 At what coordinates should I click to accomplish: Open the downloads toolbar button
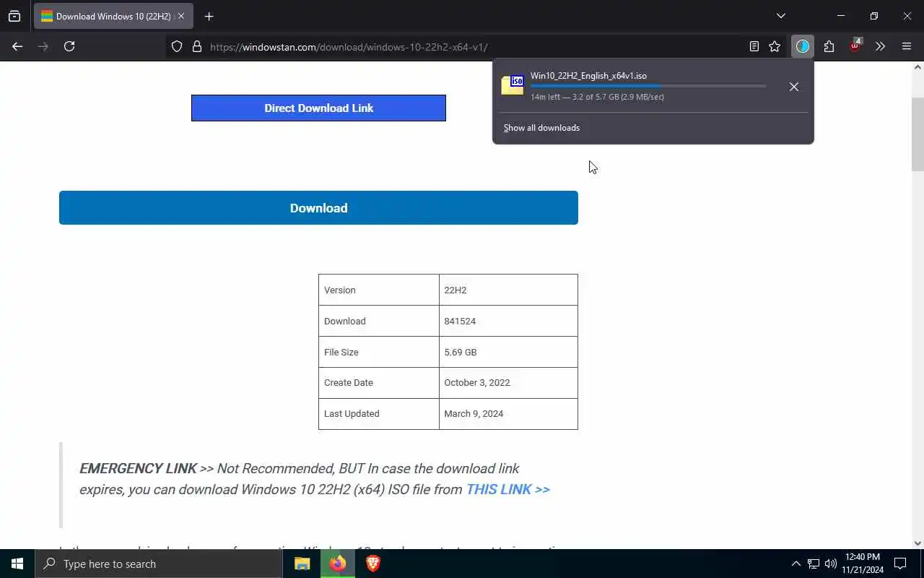pos(803,46)
